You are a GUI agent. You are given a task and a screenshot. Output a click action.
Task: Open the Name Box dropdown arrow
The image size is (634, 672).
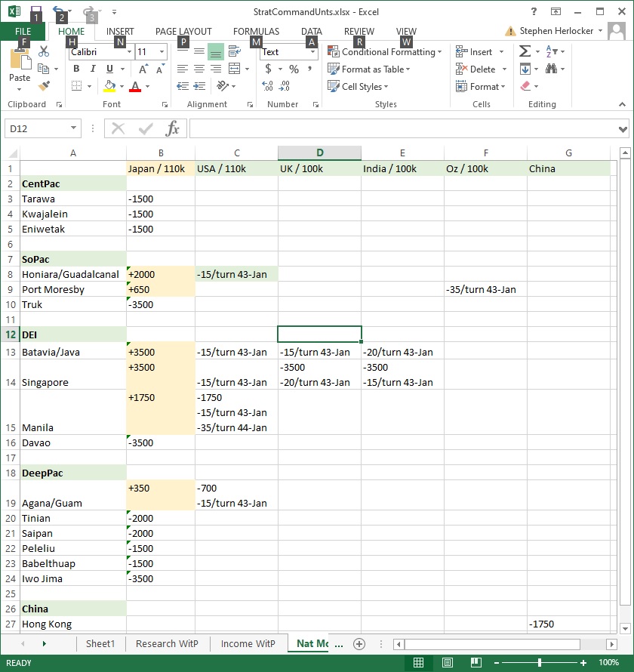(73, 128)
